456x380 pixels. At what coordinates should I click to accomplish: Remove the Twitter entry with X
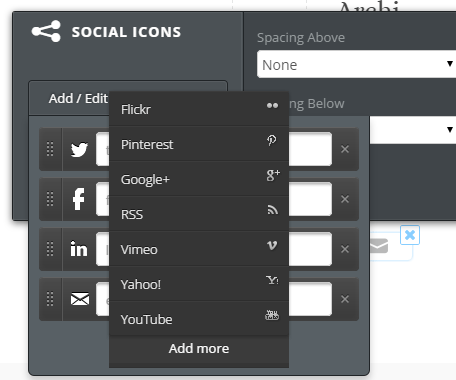[x=345, y=149]
